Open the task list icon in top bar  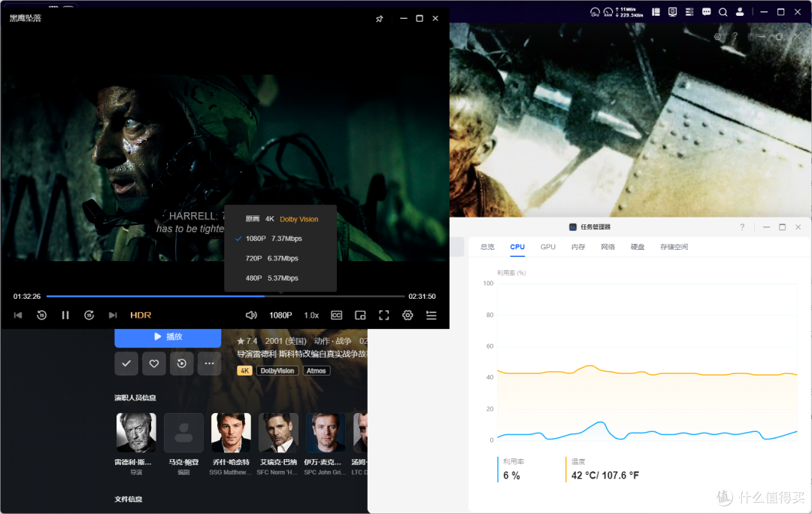(x=689, y=12)
